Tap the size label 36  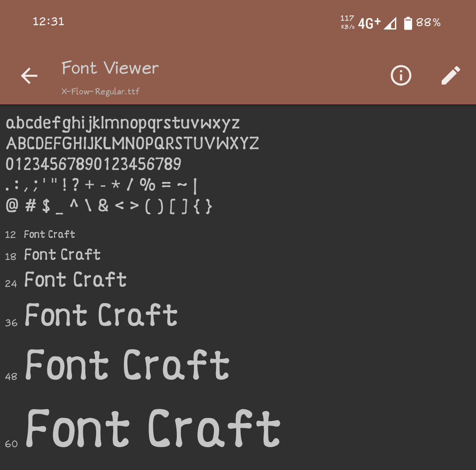(11, 322)
